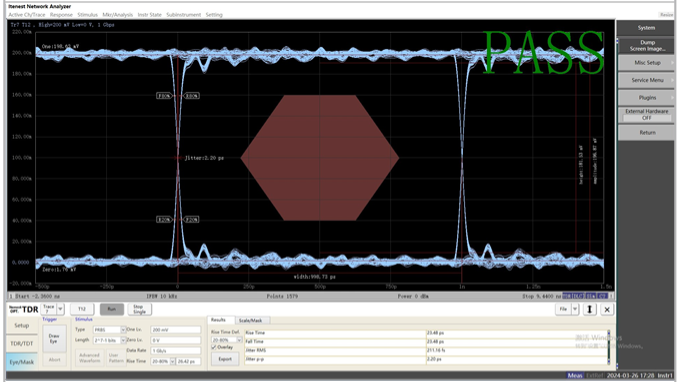Open the SubInstrument menu
678x382 pixels.
click(x=184, y=15)
